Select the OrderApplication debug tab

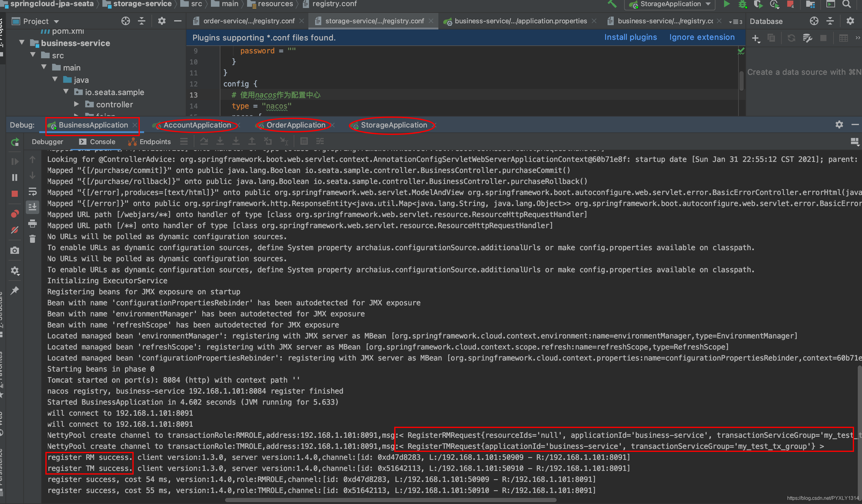[296, 125]
